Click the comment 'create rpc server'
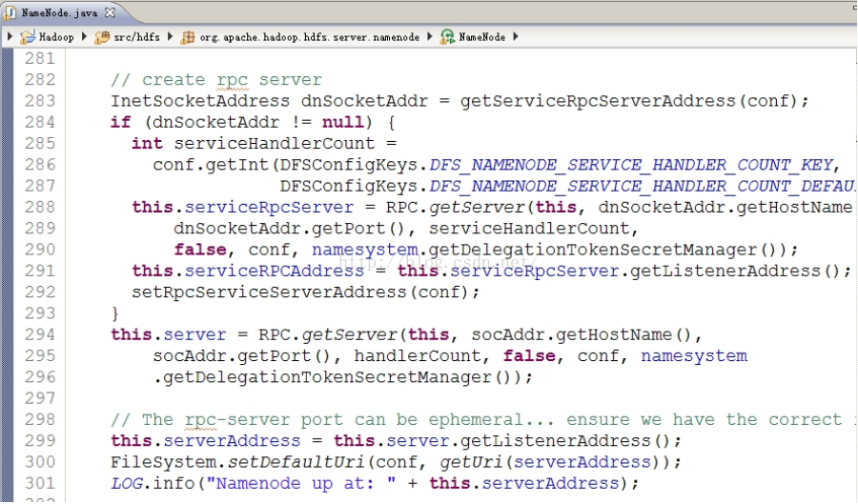858x504 pixels. 216,80
